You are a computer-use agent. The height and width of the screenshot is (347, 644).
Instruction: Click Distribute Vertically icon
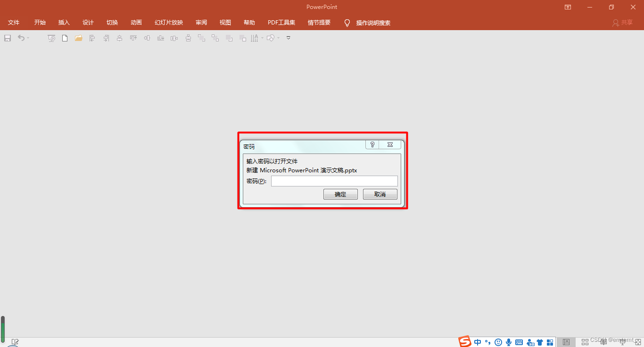pyautogui.click(x=188, y=38)
